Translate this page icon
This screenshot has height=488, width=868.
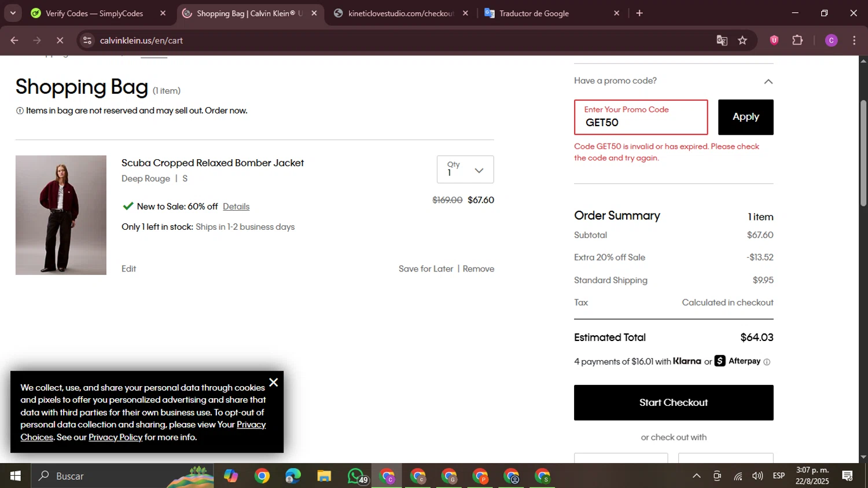[722, 41]
